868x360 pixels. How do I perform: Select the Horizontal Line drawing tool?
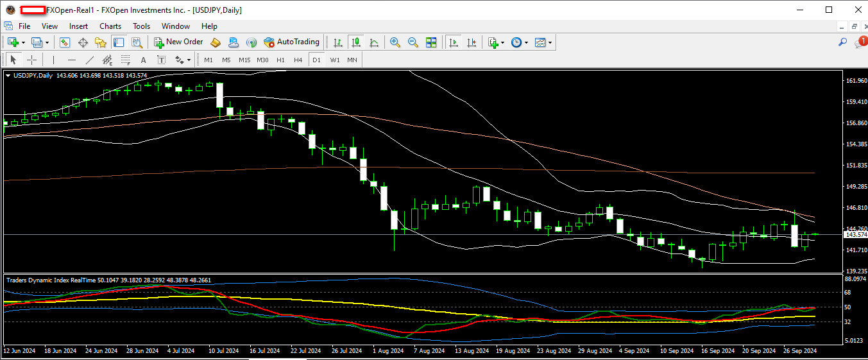point(71,60)
